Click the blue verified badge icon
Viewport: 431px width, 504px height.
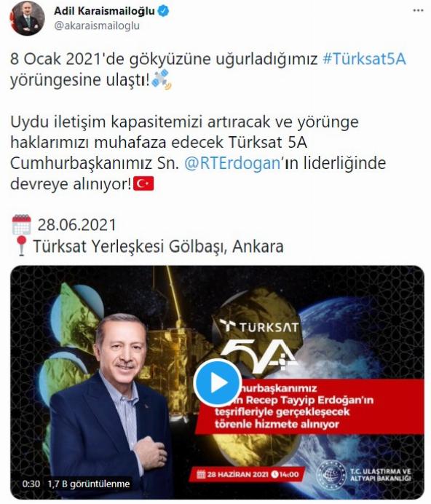(163, 11)
